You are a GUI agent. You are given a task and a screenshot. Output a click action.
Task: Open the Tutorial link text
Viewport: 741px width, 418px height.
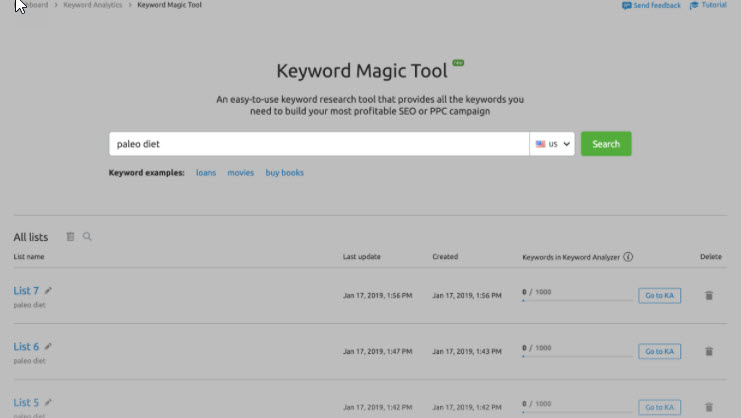click(714, 5)
